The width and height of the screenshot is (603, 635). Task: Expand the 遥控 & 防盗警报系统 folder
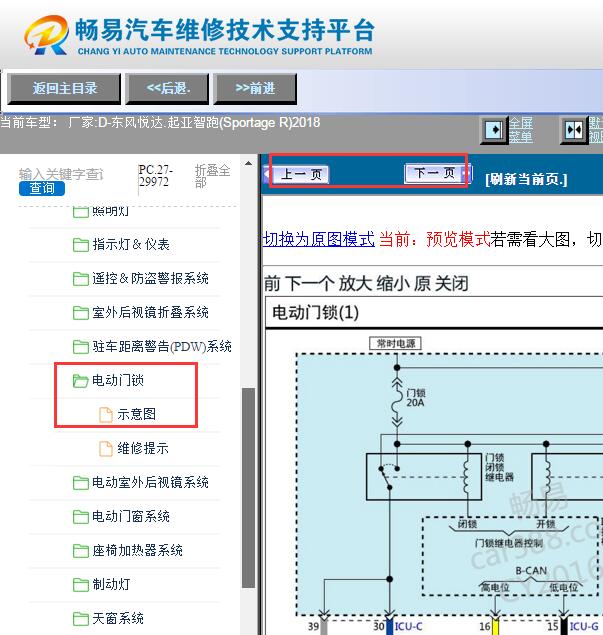[x=150, y=279]
